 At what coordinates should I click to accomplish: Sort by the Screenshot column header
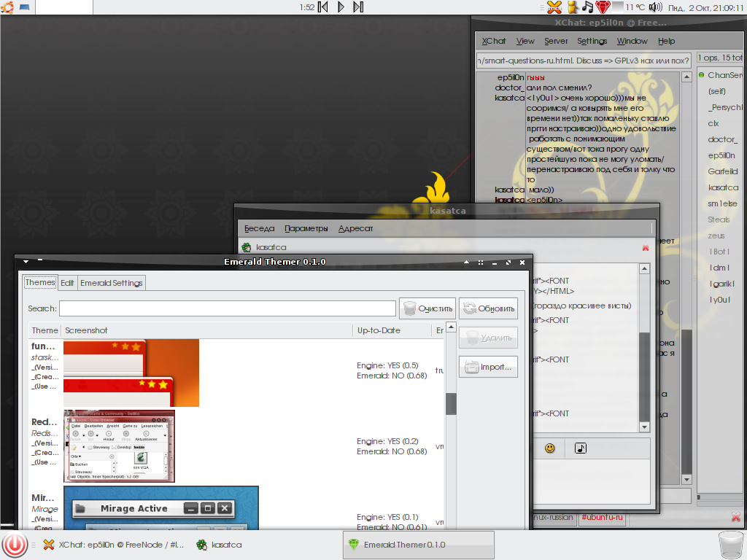click(207, 330)
